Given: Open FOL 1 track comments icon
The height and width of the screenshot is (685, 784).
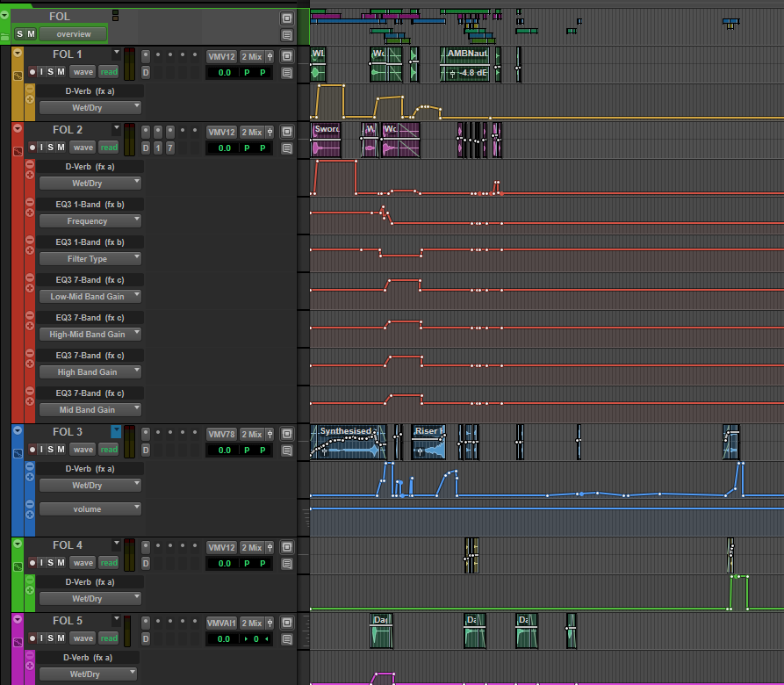Looking at the screenshot, I should (286, 73).
